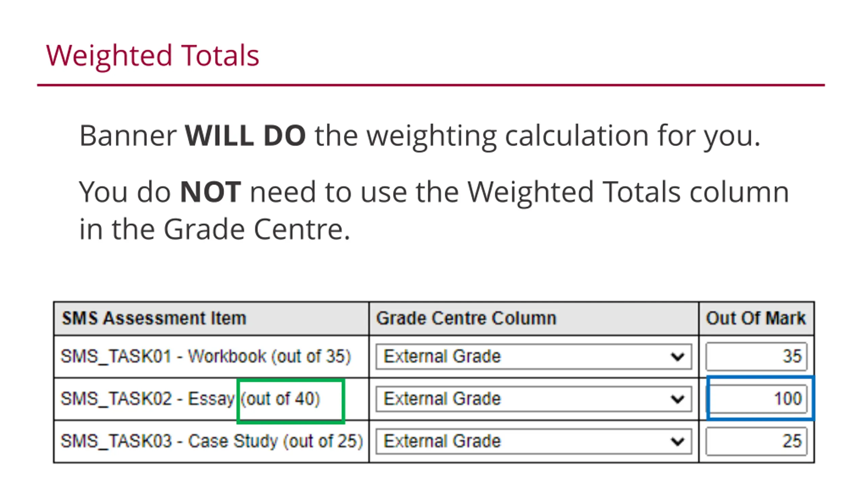Screen dimensions: 868x488
Task: Click the chevron arrow in Case Study dropdown
Action: coord(677,442)
